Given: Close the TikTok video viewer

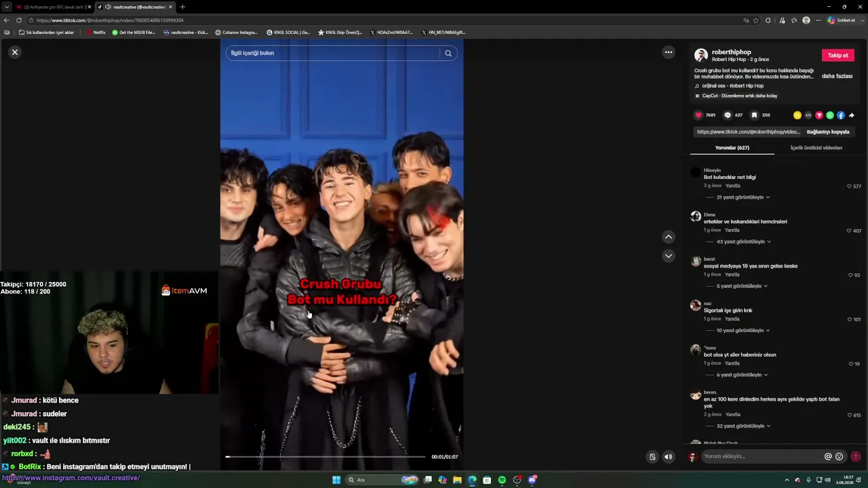Looking at the screenshot, I should click(15, 52).
